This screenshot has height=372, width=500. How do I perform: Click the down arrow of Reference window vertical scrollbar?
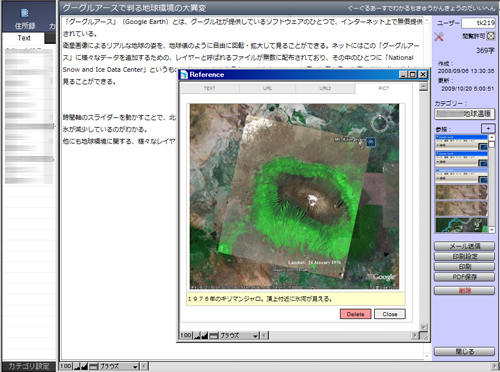point(423,327)
